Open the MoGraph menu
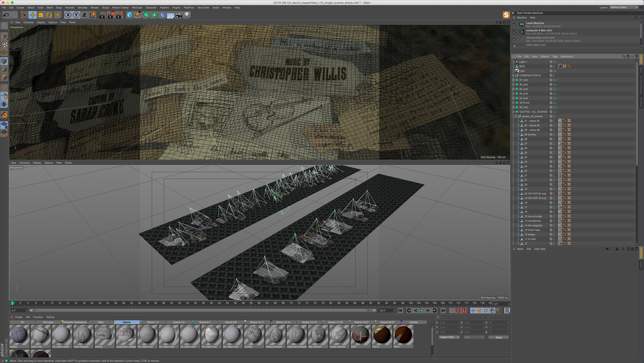This screenshot has width=644, height=363. pos(137,8)
